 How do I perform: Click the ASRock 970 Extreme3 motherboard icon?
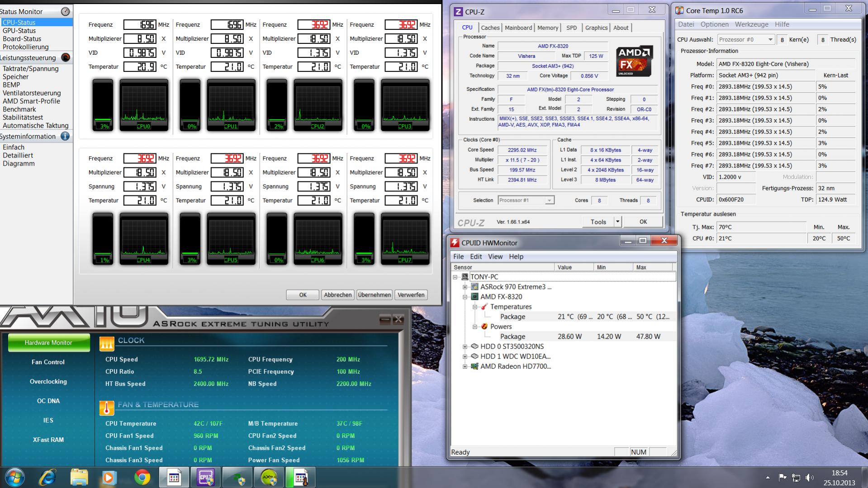click(474, 287)
